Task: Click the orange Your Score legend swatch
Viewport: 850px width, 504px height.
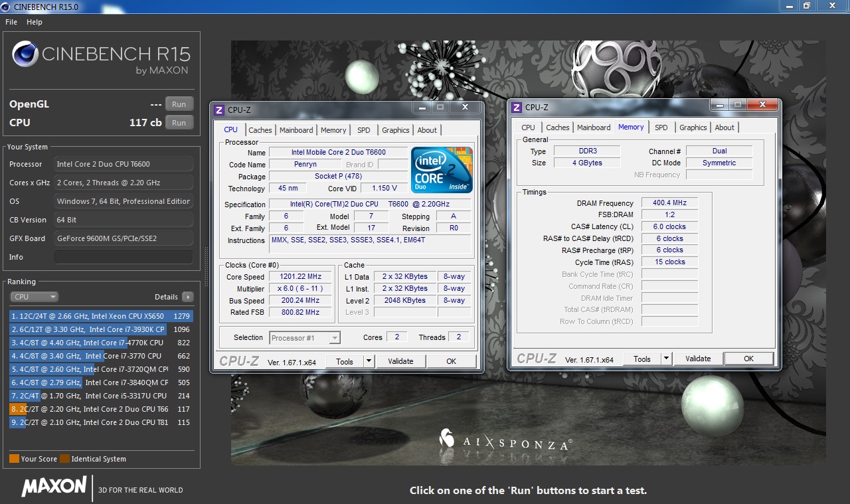Action: pyautogui.click(x=14, y=459)
